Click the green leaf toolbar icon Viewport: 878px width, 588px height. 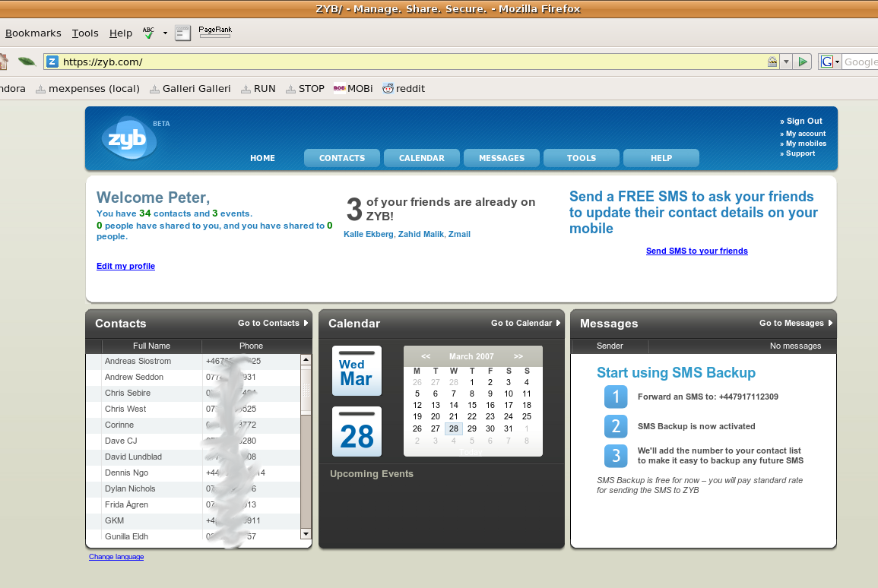click(x=27, y=62)
